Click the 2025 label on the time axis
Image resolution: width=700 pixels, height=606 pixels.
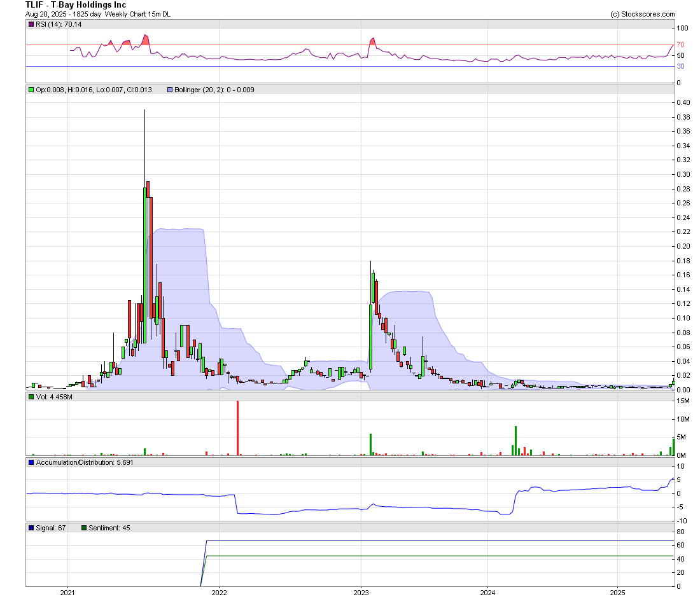tap(617, 593)
